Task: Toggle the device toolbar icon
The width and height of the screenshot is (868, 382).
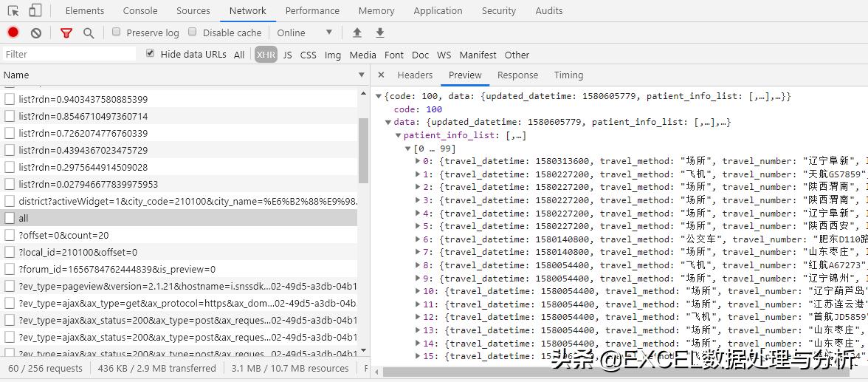Action: (35, 11)
